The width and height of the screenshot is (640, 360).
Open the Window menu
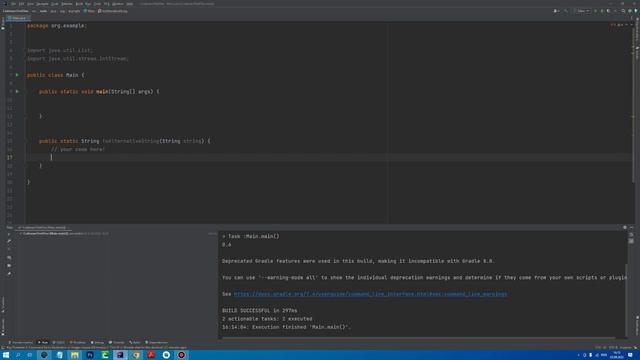(x=118, y=4)
